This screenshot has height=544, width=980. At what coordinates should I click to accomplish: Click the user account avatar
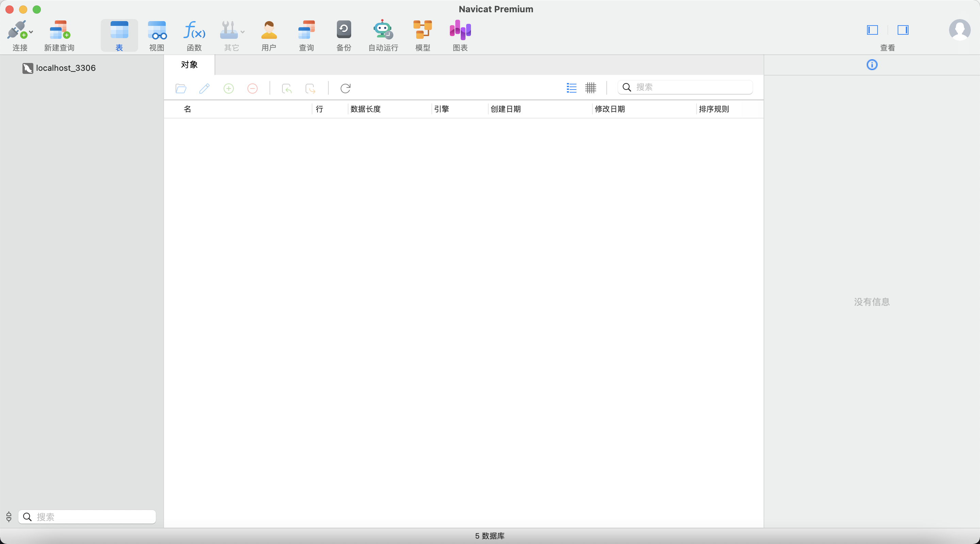[960, 30]
